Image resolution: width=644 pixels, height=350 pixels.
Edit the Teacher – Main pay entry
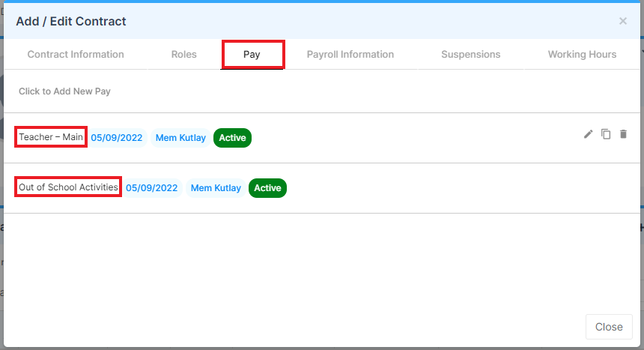[x=588, y=134]
